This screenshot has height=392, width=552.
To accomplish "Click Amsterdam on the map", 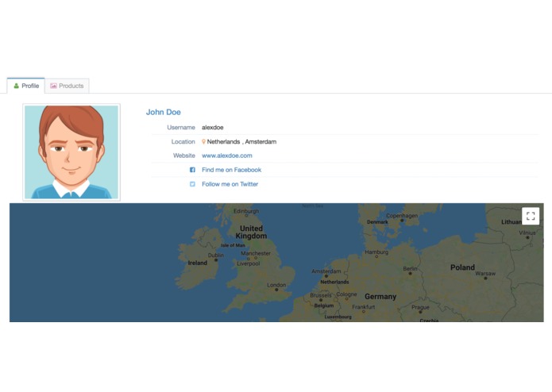I will coord(326,271).
